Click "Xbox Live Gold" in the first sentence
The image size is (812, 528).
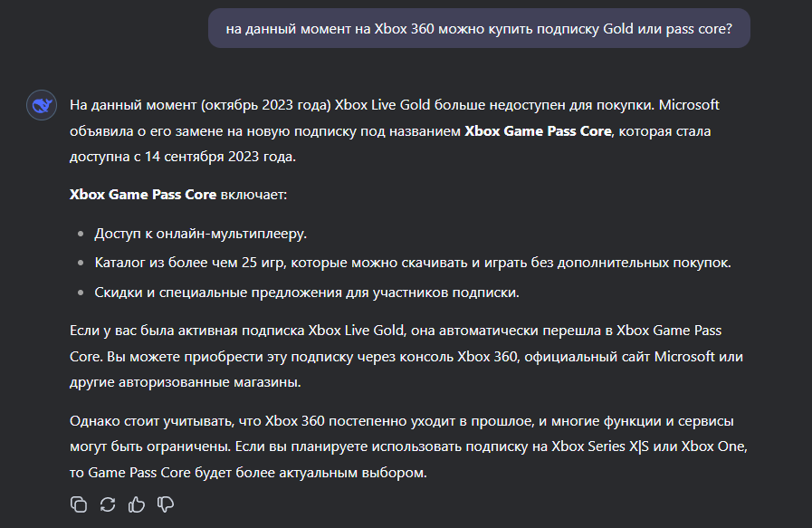tap(382, 105)
